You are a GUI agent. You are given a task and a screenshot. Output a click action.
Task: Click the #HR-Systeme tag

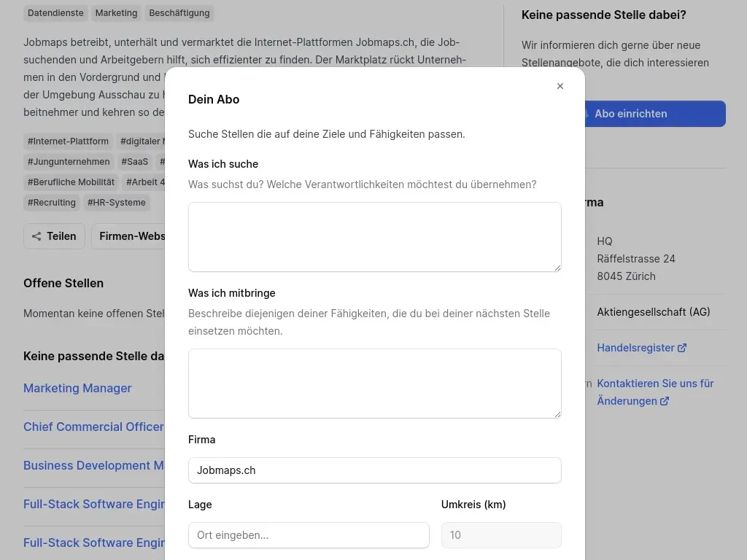[117, 203]
